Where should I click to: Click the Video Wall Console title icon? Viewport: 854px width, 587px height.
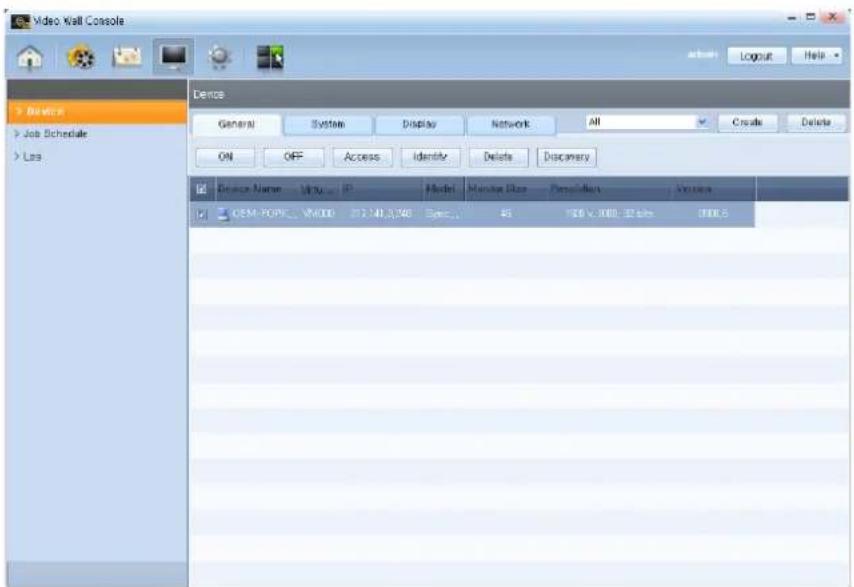tap(20, 21)
